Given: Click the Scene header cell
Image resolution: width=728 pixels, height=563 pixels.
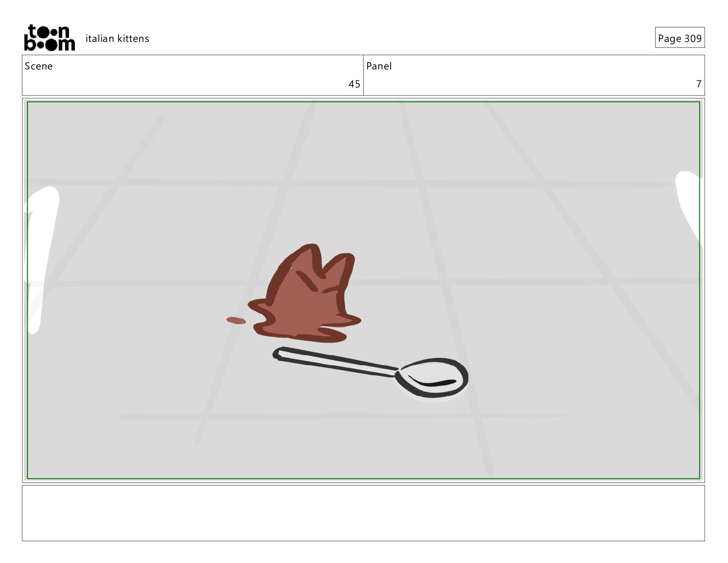Looking at the screenshot, I should pyautogui.click(x=193, y=75).
